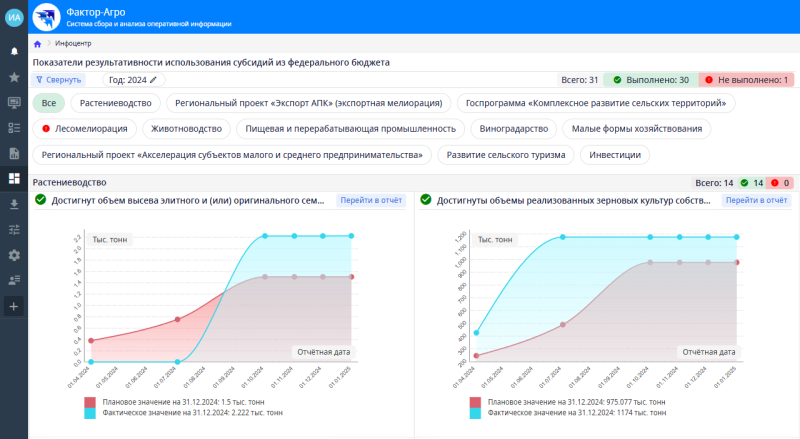Image resolution: width=800 pixels, height=439 pixels.
Task: Select the Лесомелиорация filter chip
Action: (85, 129)
